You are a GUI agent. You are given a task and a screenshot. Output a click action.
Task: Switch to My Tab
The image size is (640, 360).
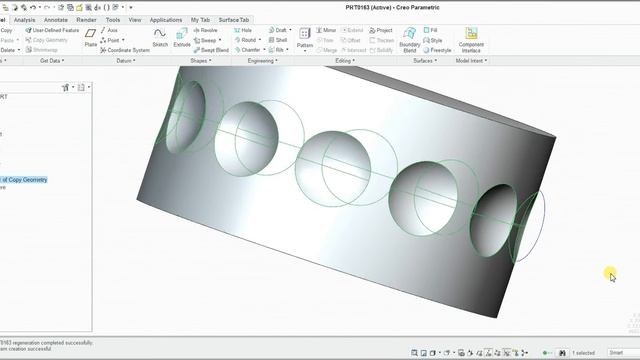pyautogui.click(x=200, y=20)
